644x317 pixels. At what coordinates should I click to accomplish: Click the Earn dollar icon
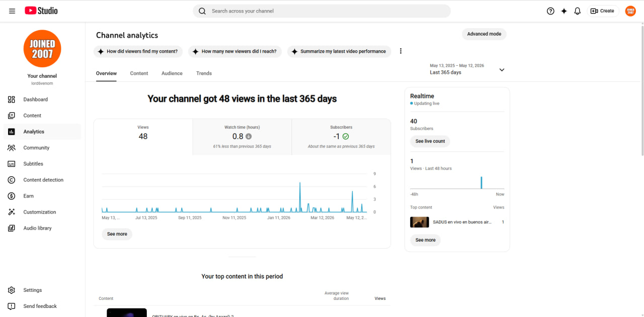tap(12, 196)
